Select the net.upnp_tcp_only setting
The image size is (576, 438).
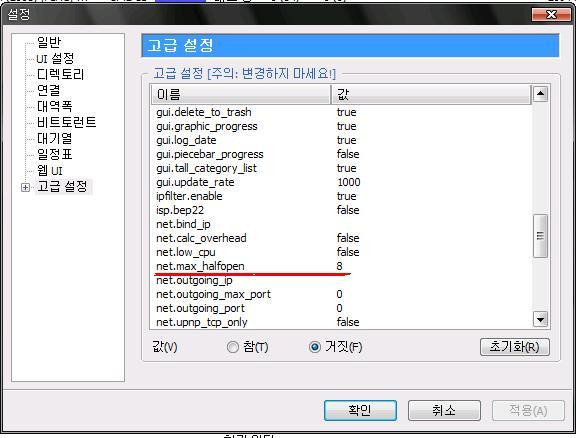[x=341, y=322]
